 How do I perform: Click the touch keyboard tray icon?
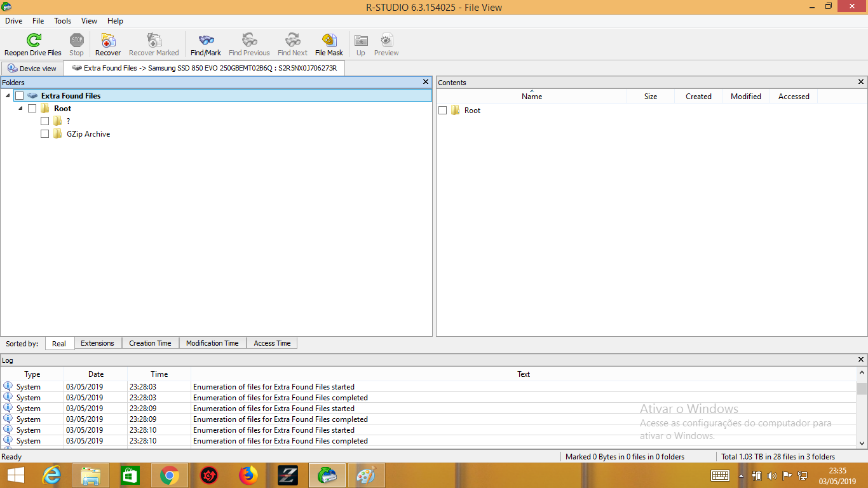[x=721, y=475]
